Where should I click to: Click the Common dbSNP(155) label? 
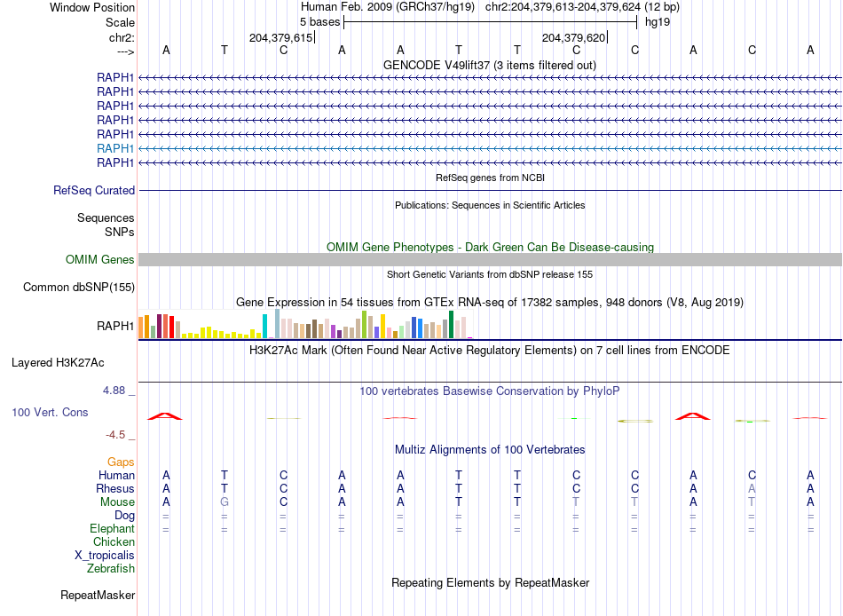tap(79, 288)
